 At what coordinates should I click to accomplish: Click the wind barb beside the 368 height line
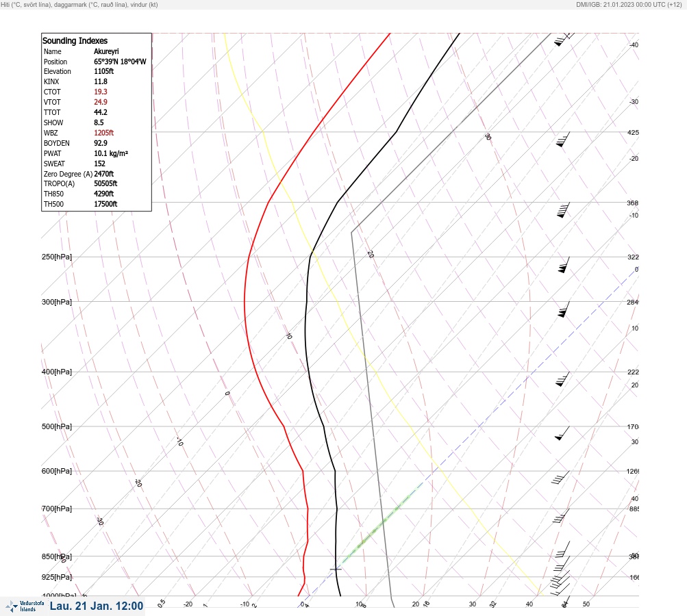(563, 210)
